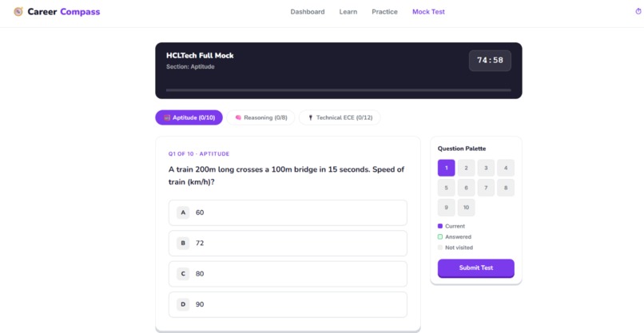Screen dimensions: 644x333
Task: Click the Q1 OF 10 · APTITUDE label
Action: pyautogui.click(x=199, y=154)
